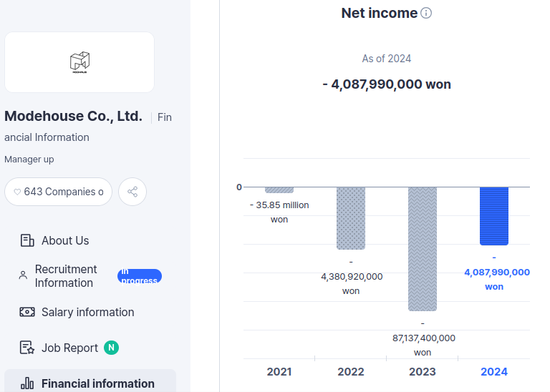
Task: Click the About Us building icon
Action: point(27,240)
